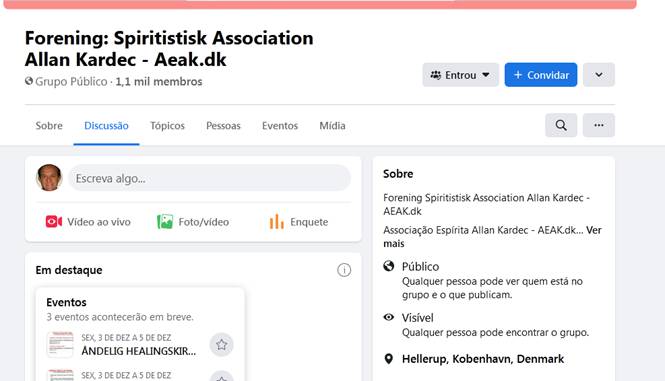Image resolution: width=665 pixels, height=381 pixels.
Task: Click the location pin icon by Hellerup
Action: coord(388,359)
